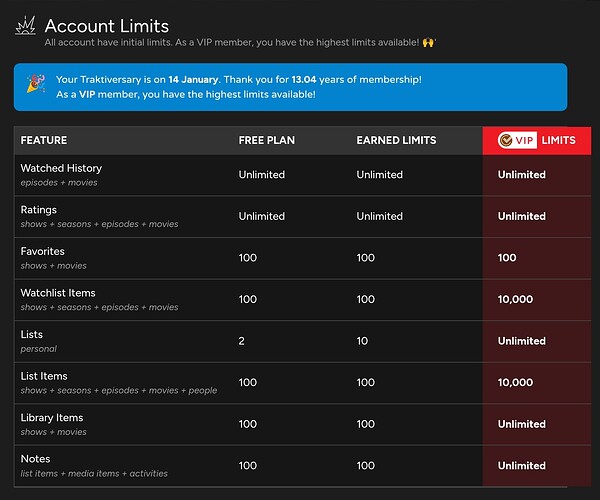
Task: Click 'shows + movies' subtitle under Favorites
Action: click(54, 266)
